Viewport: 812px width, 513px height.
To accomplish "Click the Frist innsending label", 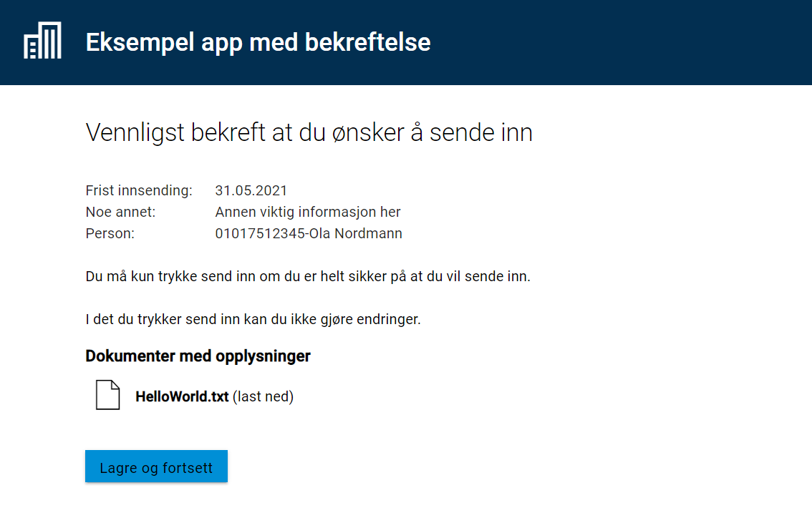I will pos(139,190).
